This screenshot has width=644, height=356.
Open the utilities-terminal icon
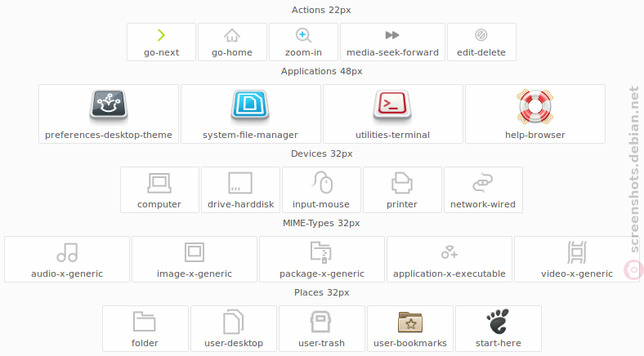click(x=392, y=105)
